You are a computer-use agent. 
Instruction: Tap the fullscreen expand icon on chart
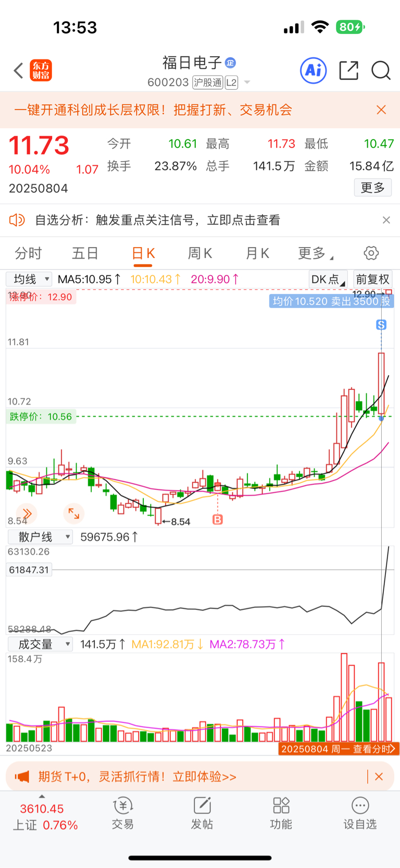74,514
